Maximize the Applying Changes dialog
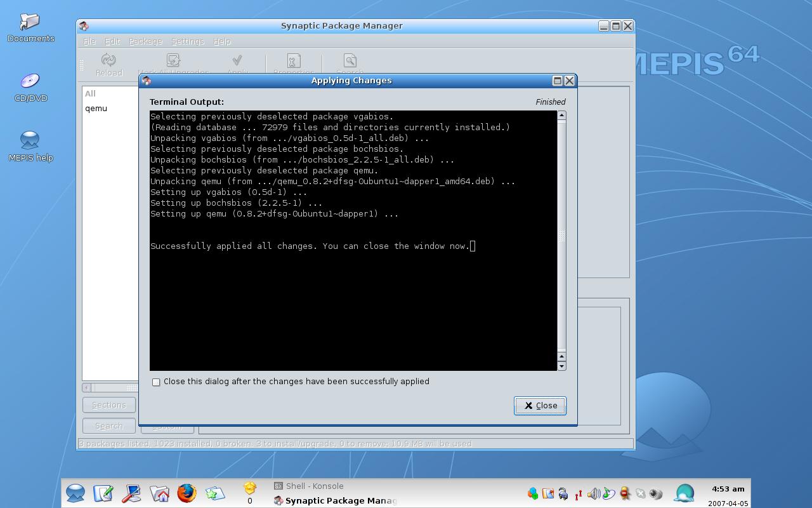Image resolution: width=812 pixels, height=508 pixels. [557, 81]
